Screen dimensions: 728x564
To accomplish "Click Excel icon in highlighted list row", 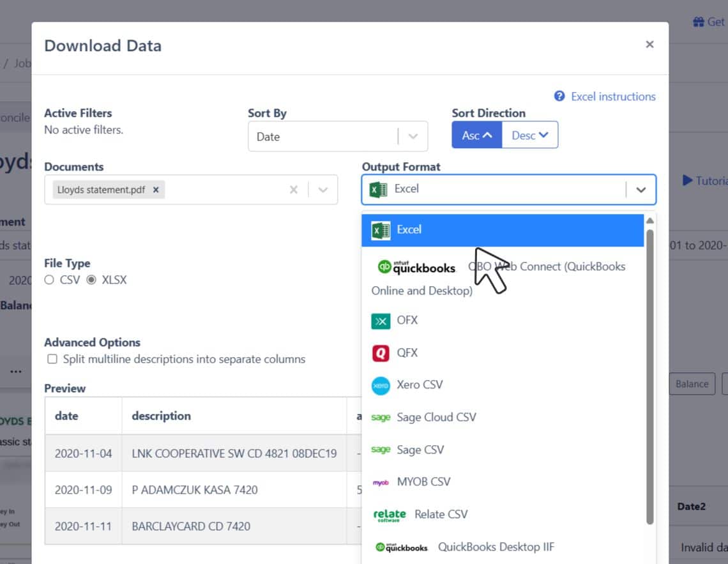I will pos(381,230).
